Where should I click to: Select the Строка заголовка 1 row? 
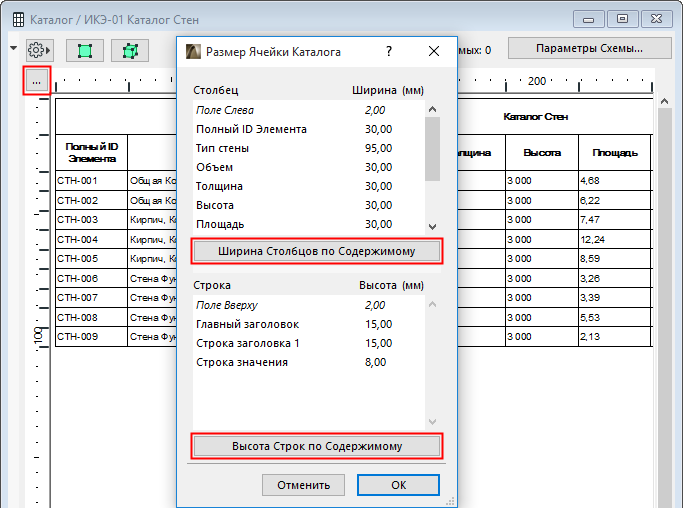[x=308, y=343]
